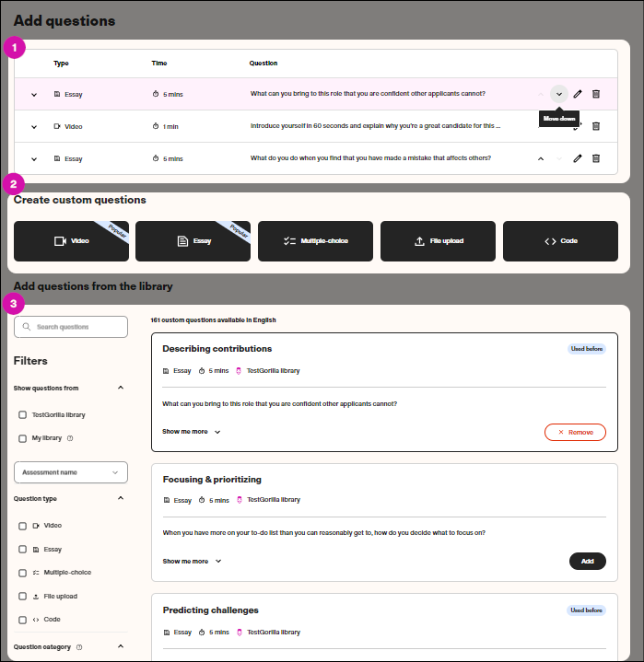Enable the TestGorilla library checkbox

(x=22, y=415)
